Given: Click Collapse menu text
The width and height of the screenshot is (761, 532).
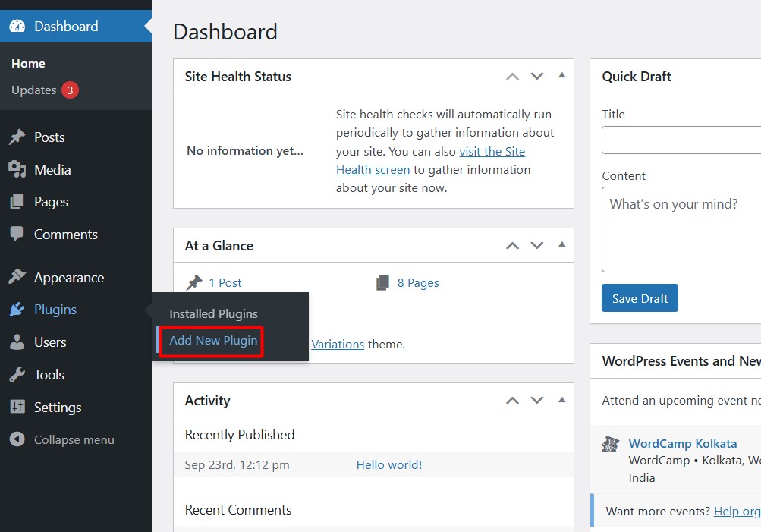Looking at the screenshot, I should click(74, 439).
